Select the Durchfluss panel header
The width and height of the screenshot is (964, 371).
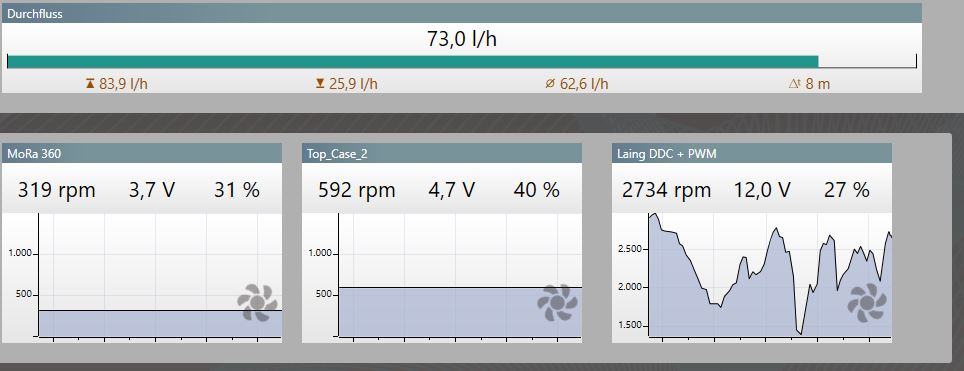point(462,14)
